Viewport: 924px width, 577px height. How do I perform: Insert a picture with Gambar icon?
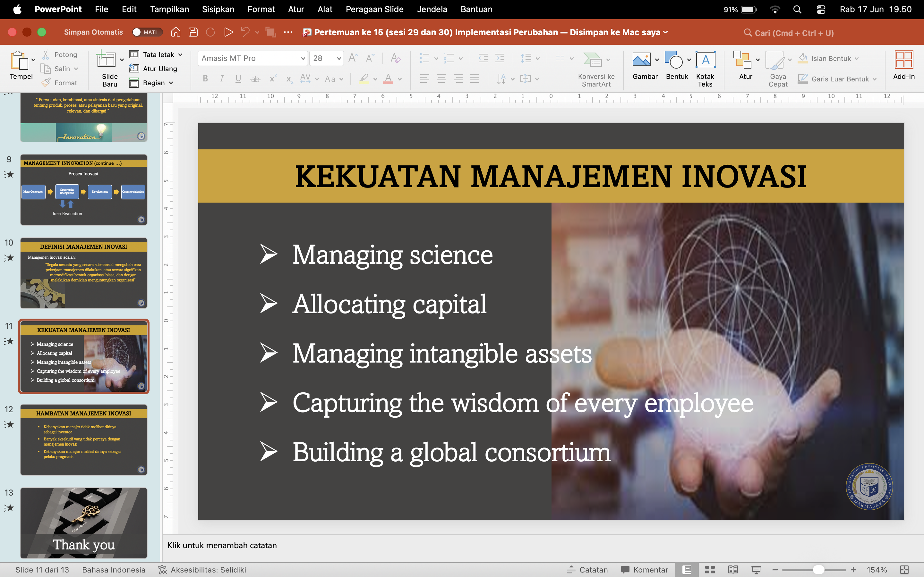(641, 60)
